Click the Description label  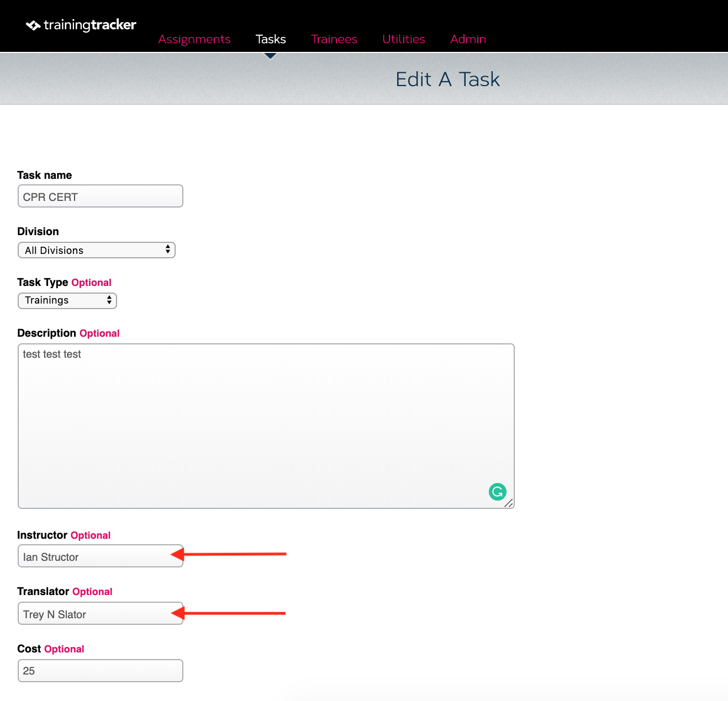(47, 333)
